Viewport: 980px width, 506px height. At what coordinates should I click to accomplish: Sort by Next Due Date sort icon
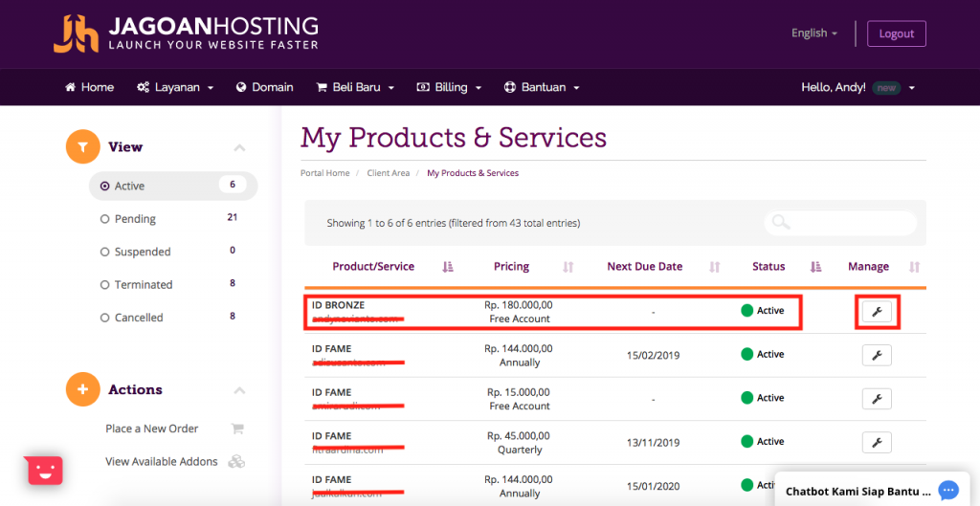[715, 267]
